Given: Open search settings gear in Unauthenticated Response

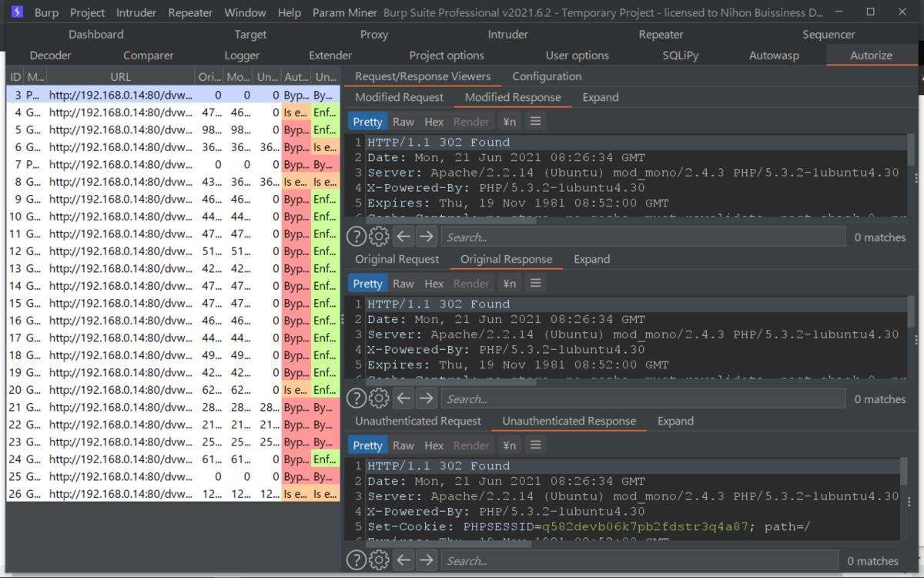Looking at the screenshot, I should 379,560.
